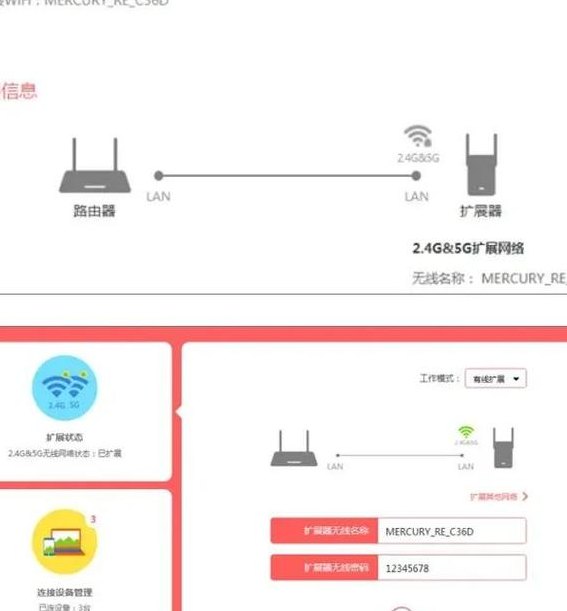Click the router icon in the top diagram

(x=95, y=165)
